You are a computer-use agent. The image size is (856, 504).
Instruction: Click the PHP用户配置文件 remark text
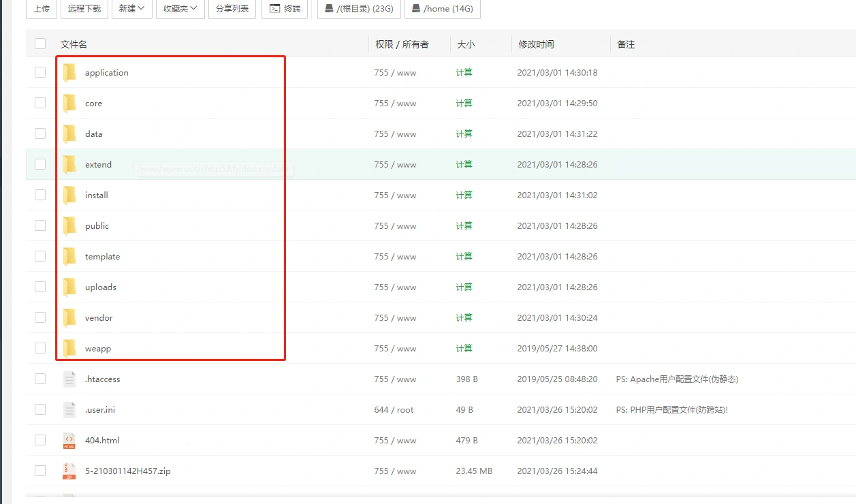[x=672, y=409]
